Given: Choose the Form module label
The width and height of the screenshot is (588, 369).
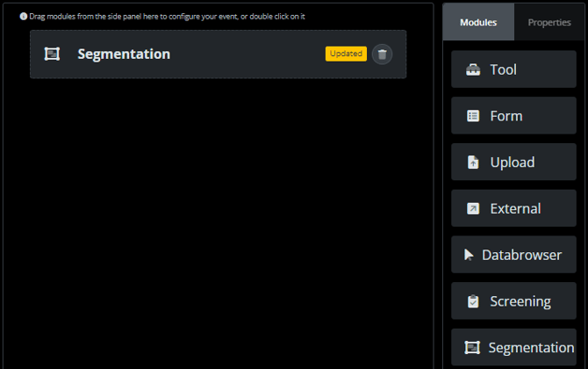Looking at the screenshot, I should pos(506,116).
